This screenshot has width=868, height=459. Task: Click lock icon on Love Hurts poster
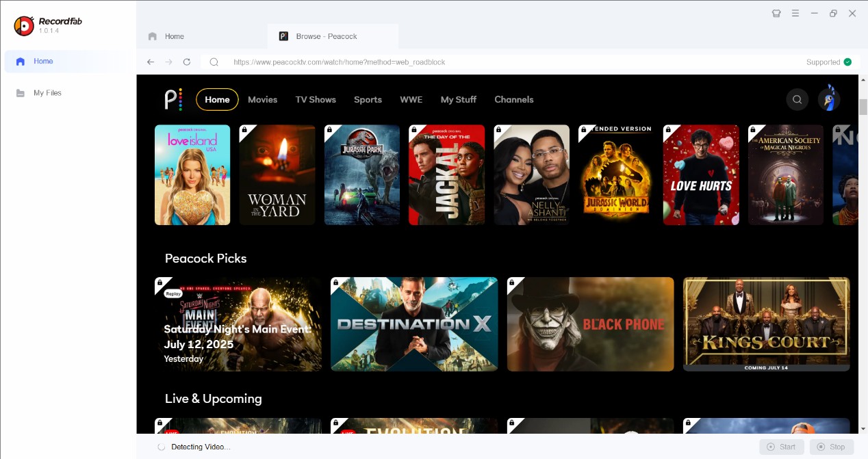pos(668,129)
